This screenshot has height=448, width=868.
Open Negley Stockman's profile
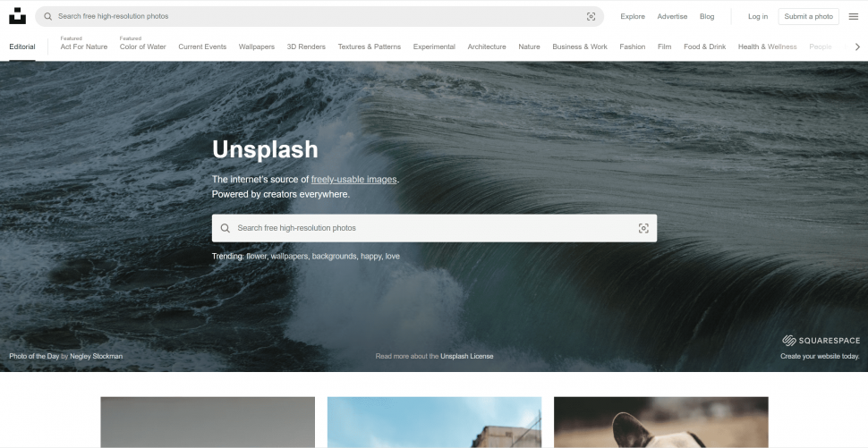click(x=97, y=356)
